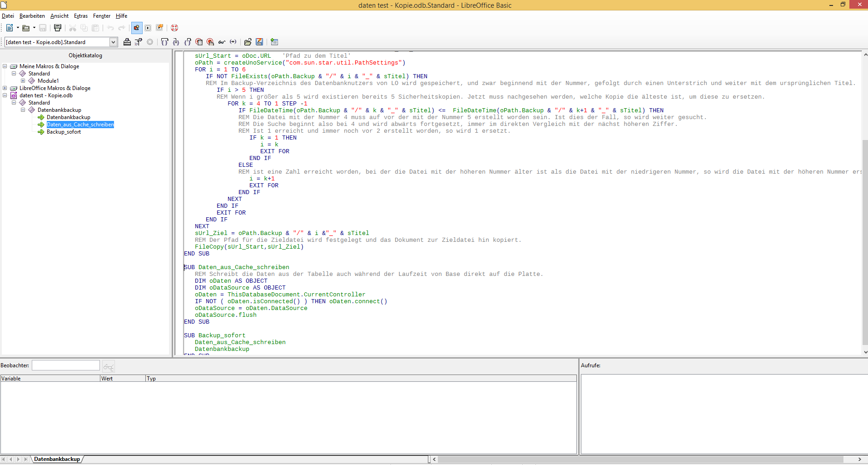
Task: Select Backup_sofort procedure in tree
Action: (64, 132)
